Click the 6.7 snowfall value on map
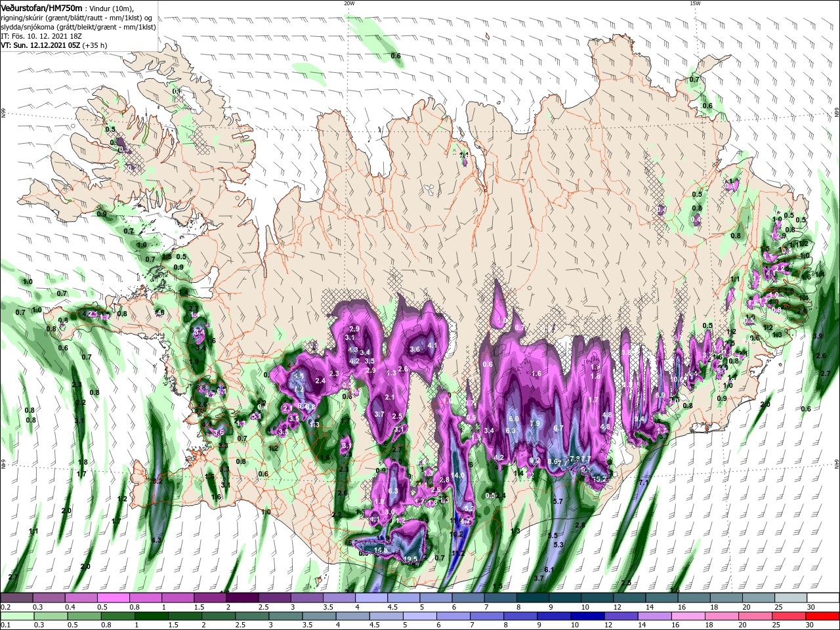 [558, 428]
